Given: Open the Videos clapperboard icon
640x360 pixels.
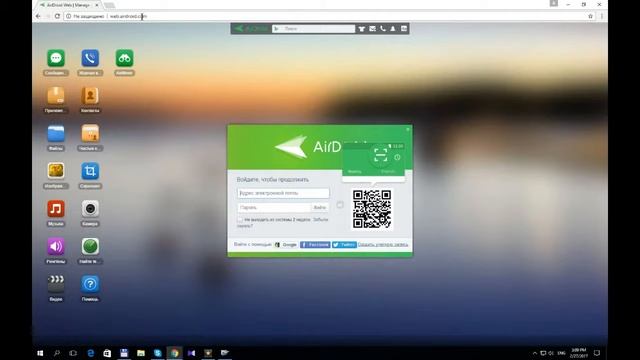Looking at the screenshot, I should point(56,284).
